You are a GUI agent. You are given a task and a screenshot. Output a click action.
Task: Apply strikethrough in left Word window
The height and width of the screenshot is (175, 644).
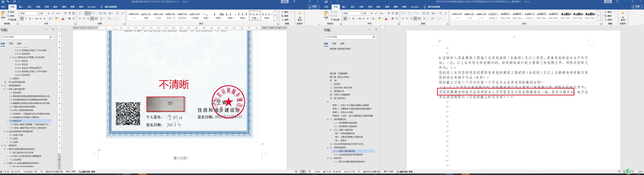(x=37, y=18)
